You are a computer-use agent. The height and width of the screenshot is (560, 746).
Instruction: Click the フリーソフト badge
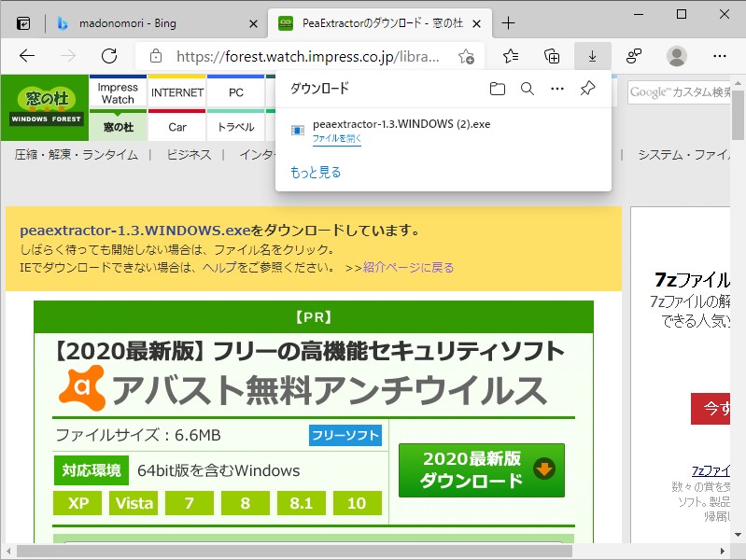345,435
